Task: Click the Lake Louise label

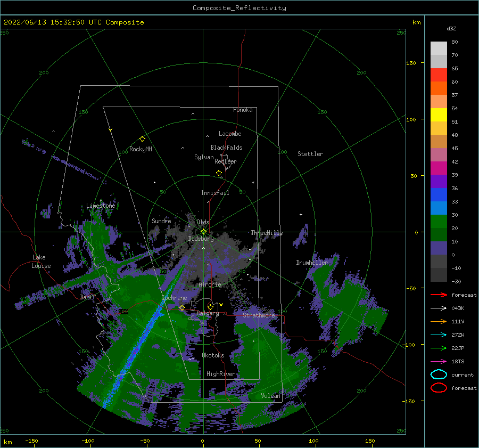Action: pos(41,262)
